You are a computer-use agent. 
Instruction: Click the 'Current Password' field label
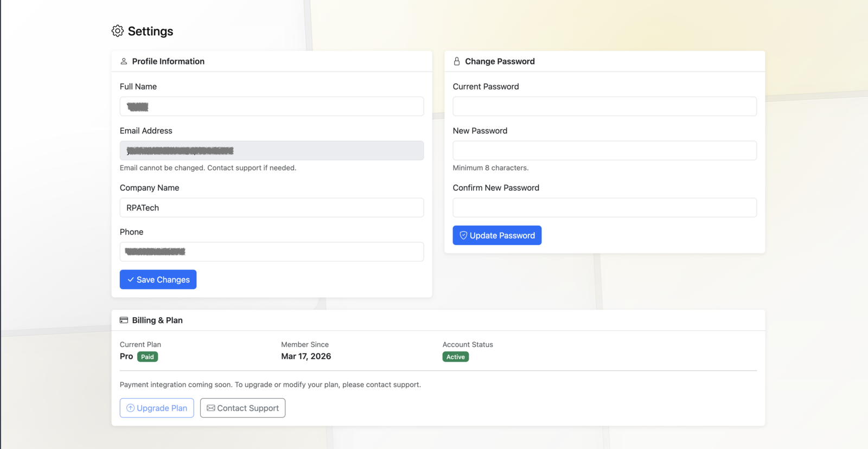tap(486, 86)
